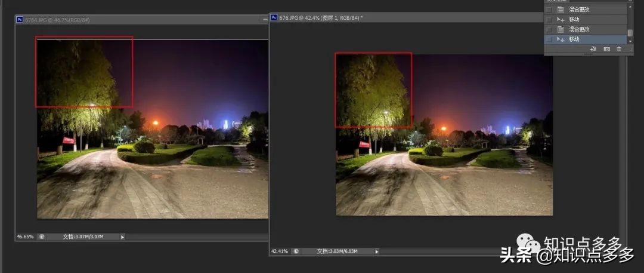Select the highlighted 移动 history state

(586, 39)
